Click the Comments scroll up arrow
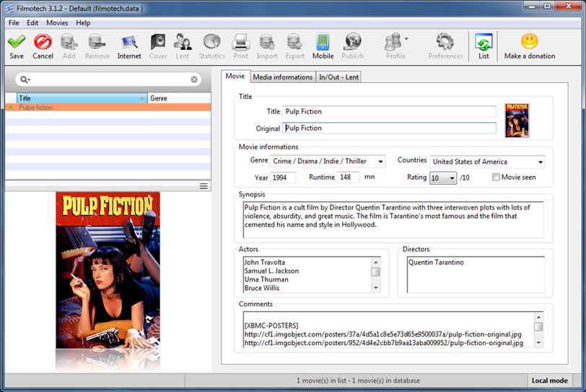The width and height of the screenshot is (586, 392). point(538,317)
